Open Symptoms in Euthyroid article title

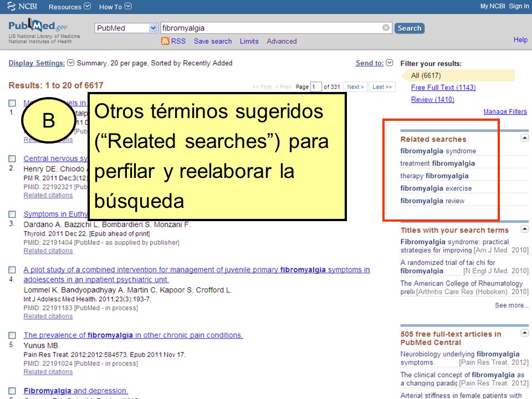click(x=55, y=214)
